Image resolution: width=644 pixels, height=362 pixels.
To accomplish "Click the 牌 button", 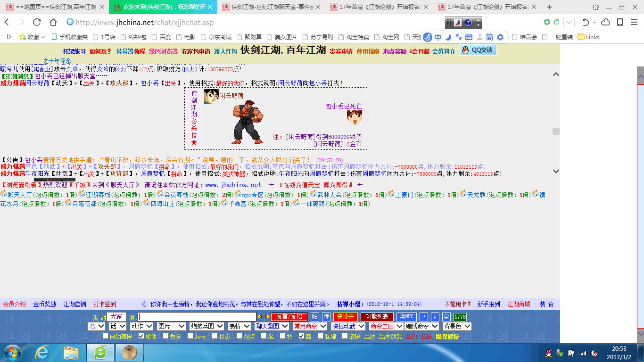I will pyautogui.click(x=326, y=317).
